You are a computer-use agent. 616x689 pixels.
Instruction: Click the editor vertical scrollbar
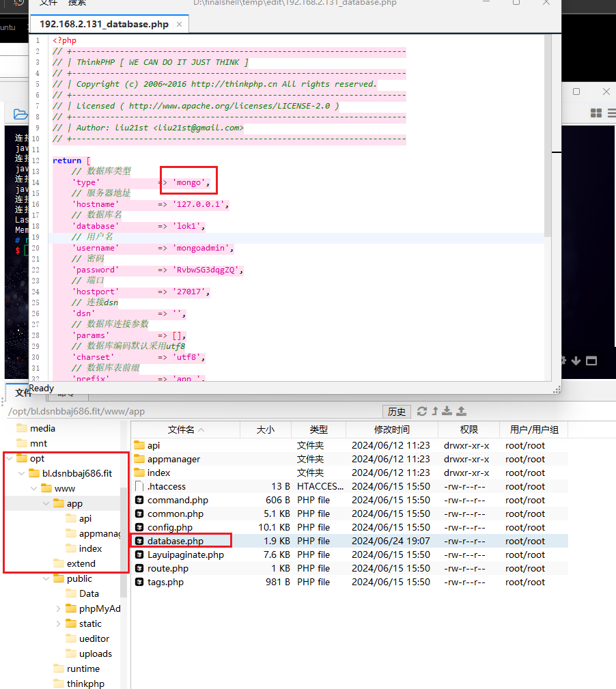548,136
